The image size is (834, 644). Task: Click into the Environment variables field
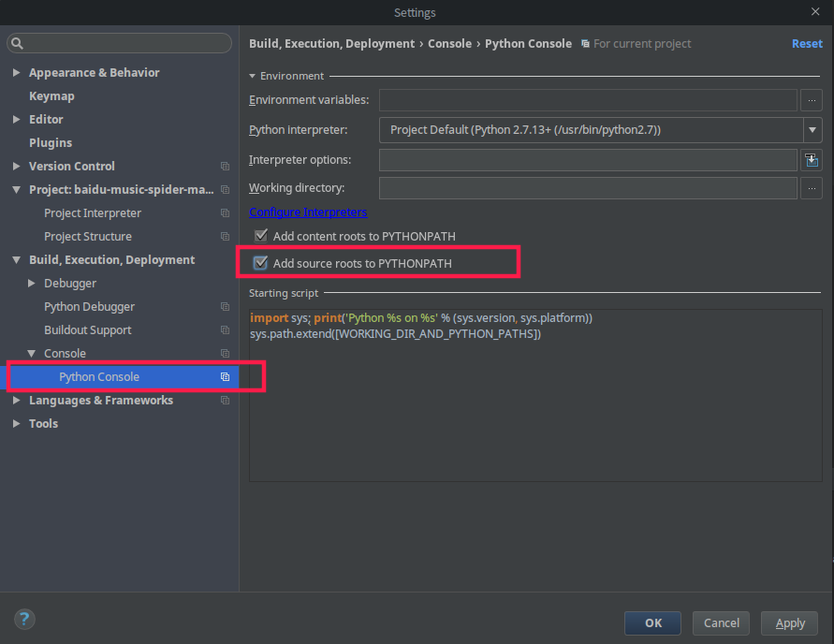pyautogui.click(x=588, y=100)
